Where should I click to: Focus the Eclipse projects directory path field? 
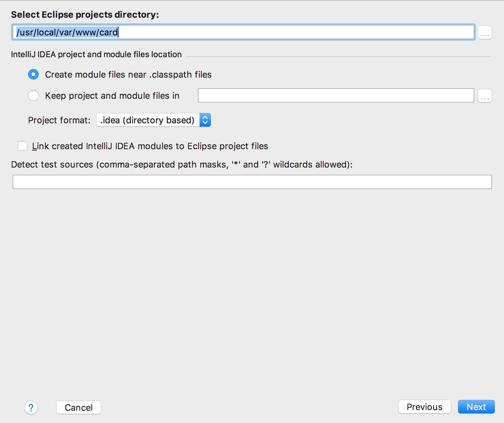tap(243, 32)
